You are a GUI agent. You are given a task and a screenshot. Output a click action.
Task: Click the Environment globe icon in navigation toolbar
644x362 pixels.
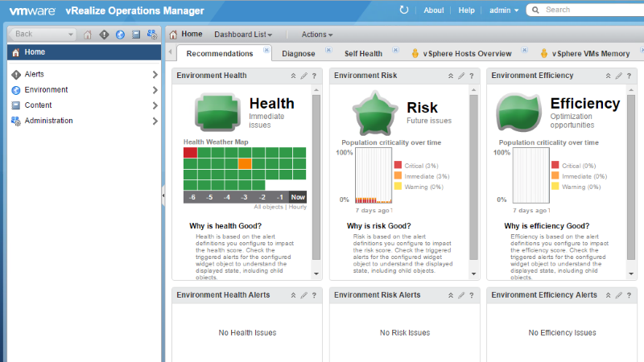pyautogui.click(x=120, y=35)
